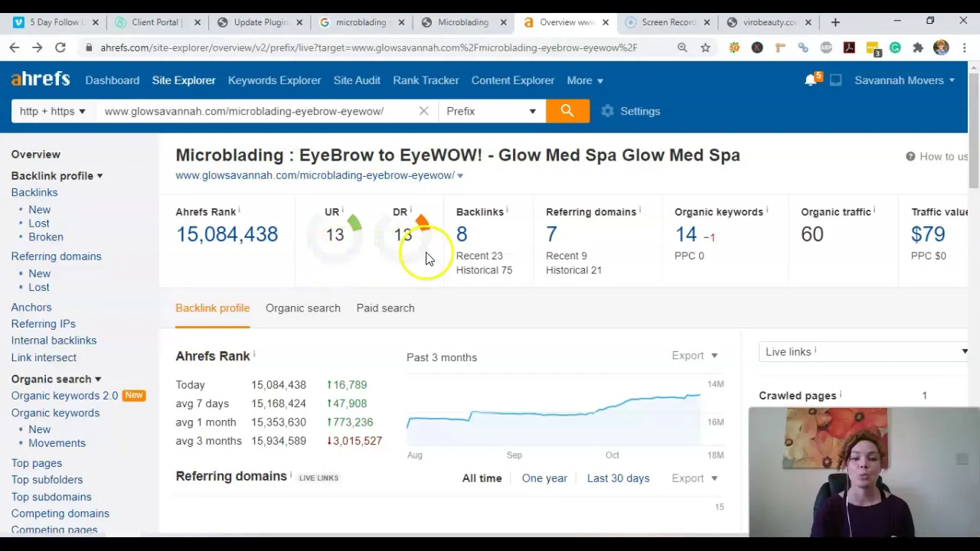Click the orange search magnifier button
Image resolution: width=980 pixels, height=551 pixels.
[x=567, y=111]
